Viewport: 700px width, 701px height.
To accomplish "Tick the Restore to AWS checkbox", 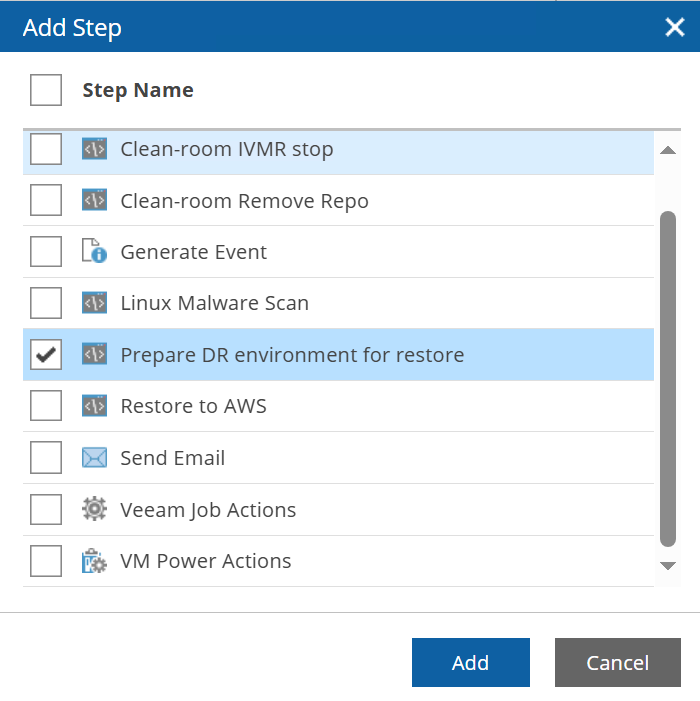I will coord(46,407).
